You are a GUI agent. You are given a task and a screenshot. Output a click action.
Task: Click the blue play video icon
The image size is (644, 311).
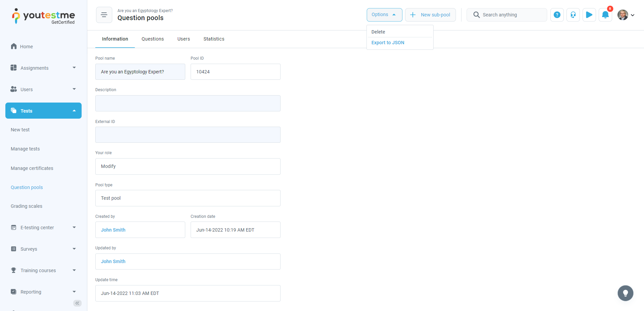(x=589, y=15)
